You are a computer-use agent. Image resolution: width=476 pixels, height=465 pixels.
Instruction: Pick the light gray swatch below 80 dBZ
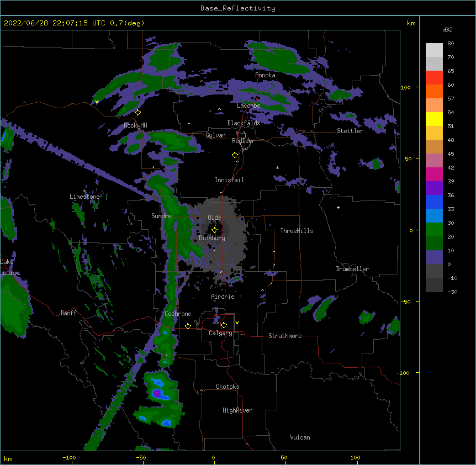click(x=434, y=50)
